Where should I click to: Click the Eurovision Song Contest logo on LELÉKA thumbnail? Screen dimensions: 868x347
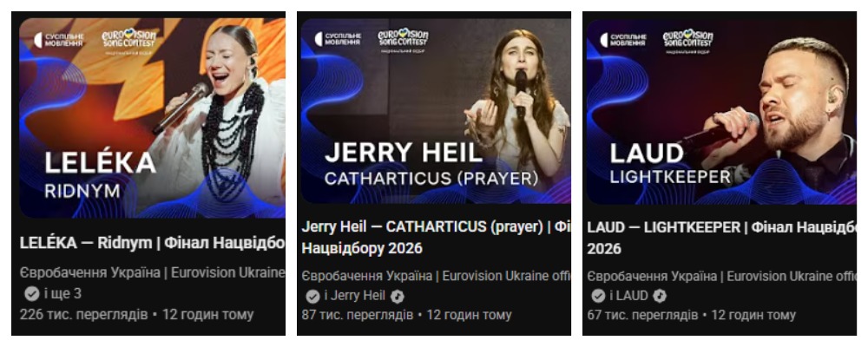129,41
